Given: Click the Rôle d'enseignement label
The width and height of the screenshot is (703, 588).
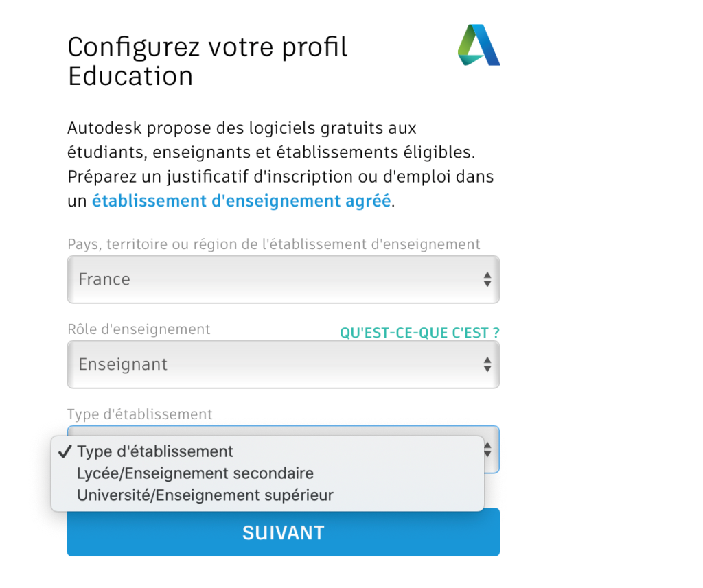Looking at the screenshot, I should click(x=139, y=329).
